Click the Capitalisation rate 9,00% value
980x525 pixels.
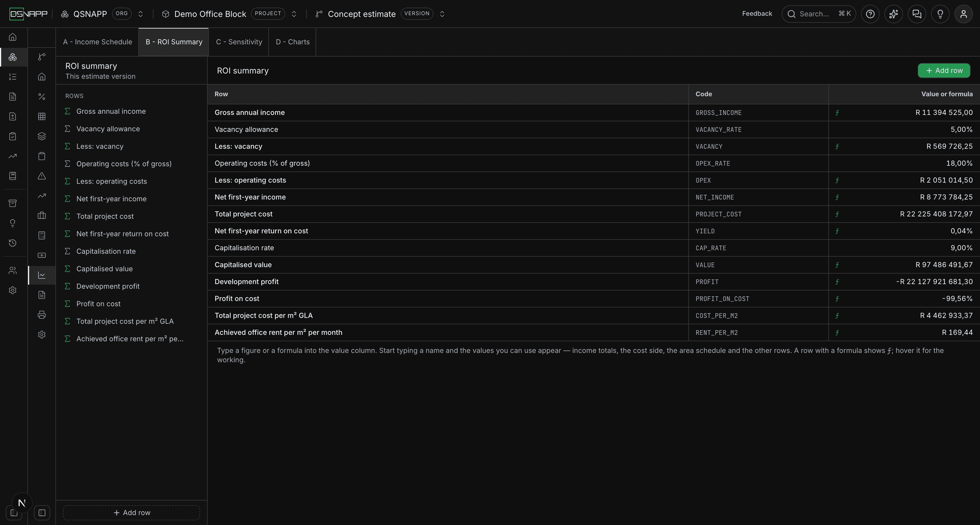pos(961,248)
